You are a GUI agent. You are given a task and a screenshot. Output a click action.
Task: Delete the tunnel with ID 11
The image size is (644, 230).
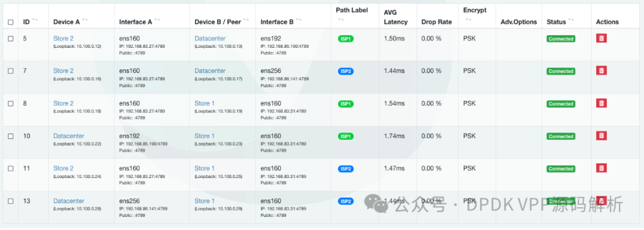tap(601, 168)
